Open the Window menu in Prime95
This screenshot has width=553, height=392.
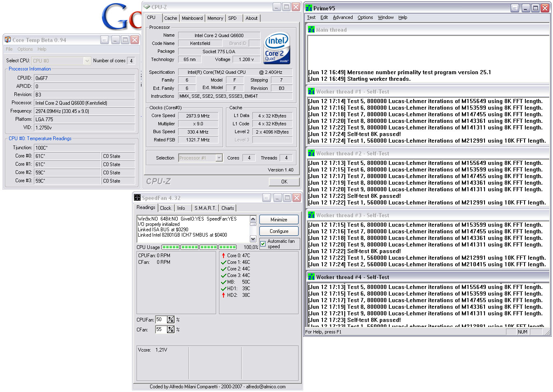[x=386, y=17]
